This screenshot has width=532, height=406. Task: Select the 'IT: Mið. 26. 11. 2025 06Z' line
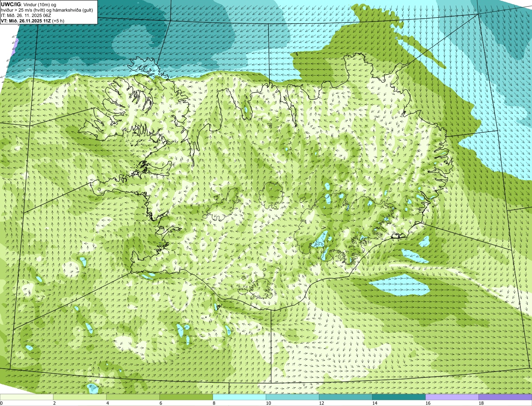pos(26,15)
